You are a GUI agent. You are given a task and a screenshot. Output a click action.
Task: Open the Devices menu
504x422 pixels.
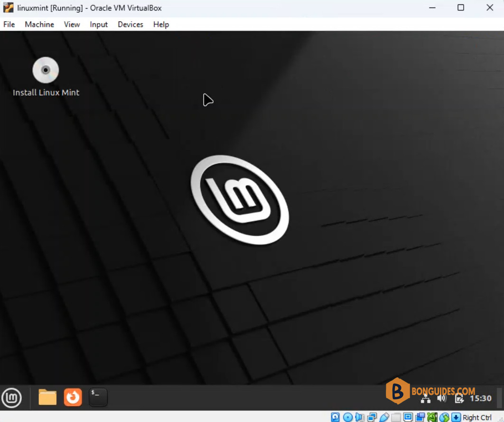click(x=130, y=24)
